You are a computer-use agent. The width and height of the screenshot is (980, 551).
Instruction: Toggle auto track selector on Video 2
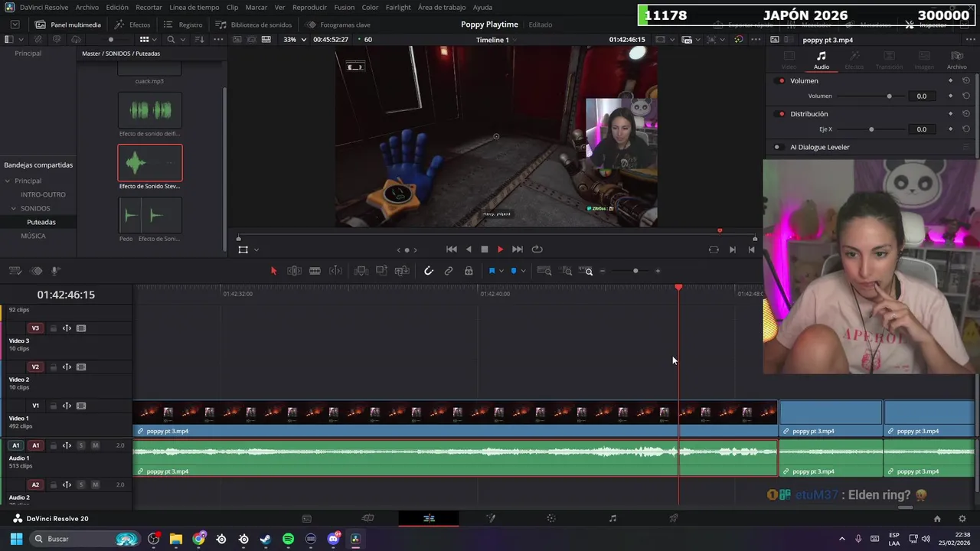[x=67, y=367]
